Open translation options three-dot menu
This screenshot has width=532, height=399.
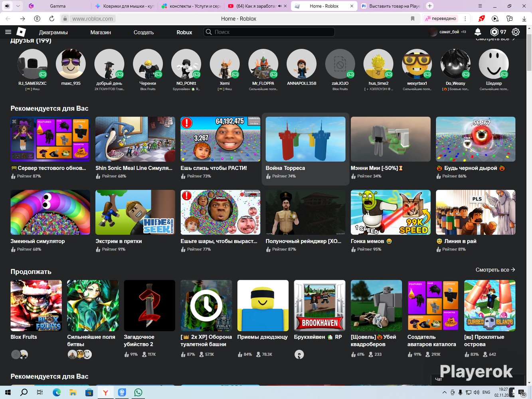coord(465,19)
